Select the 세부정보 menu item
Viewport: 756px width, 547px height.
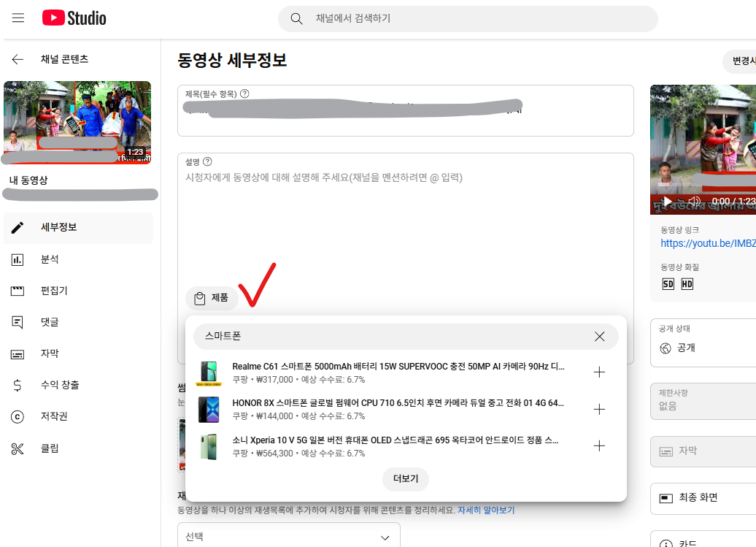(78, 228)
